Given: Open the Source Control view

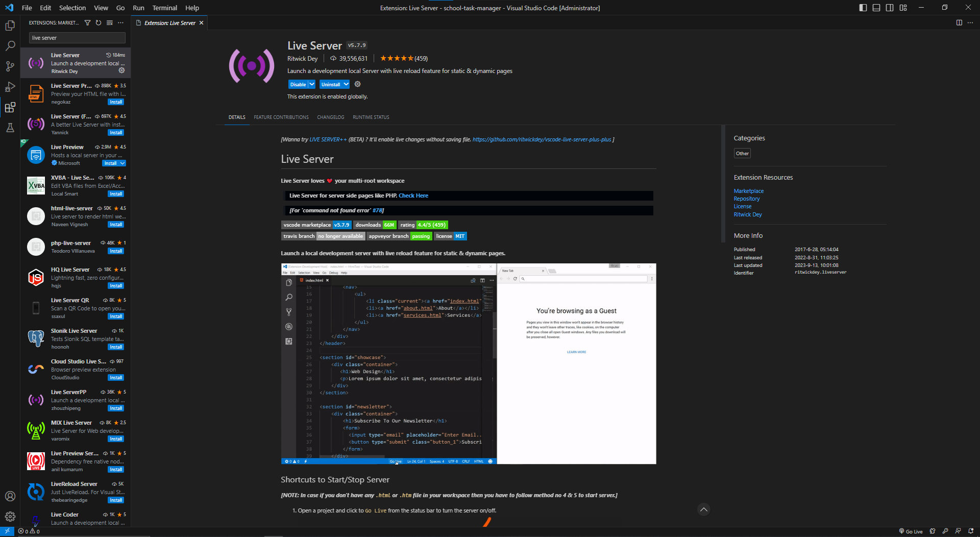Looking at the screenshot, I should coord(10,66).
